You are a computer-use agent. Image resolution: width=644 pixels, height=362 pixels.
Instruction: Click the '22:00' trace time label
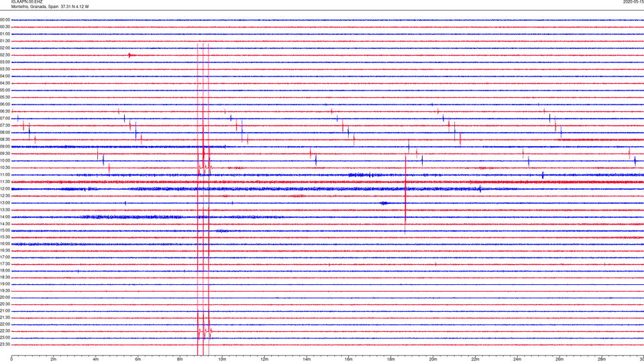[5, 324]
